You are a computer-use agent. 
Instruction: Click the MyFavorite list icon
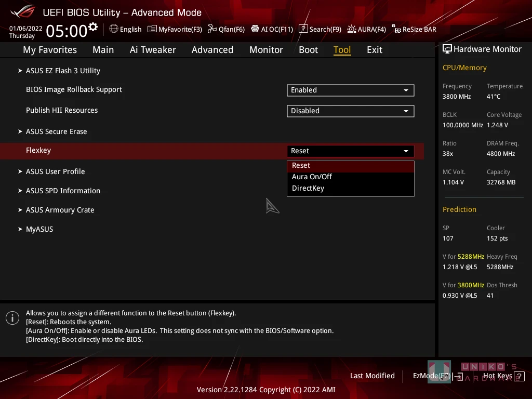(152, 29)
